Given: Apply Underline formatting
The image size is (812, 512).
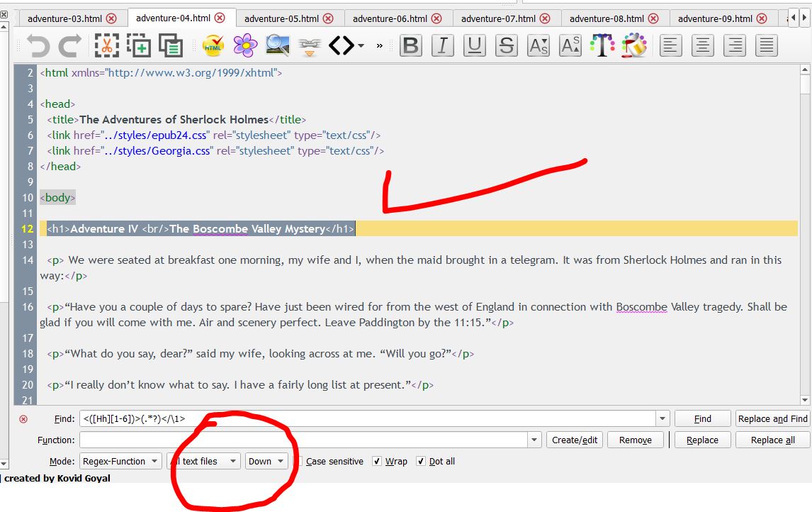Looking at the screenshot, I should pyautogui.click(x=474, y=45).
